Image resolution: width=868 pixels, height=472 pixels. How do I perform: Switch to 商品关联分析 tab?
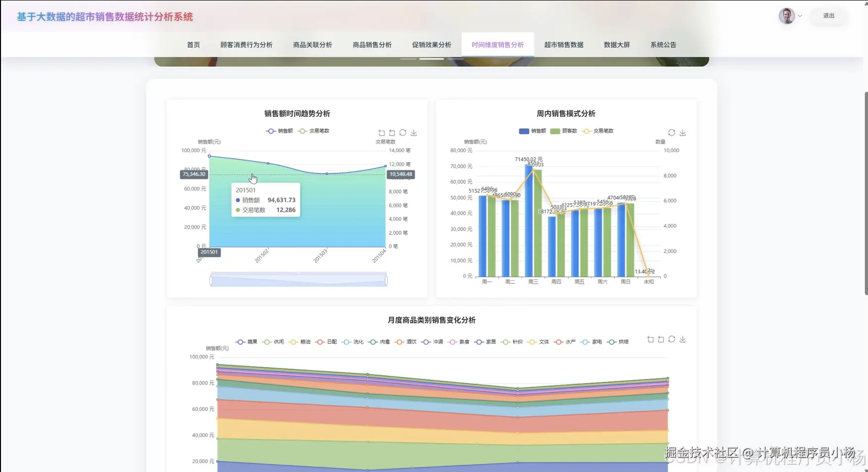(312, 45)
